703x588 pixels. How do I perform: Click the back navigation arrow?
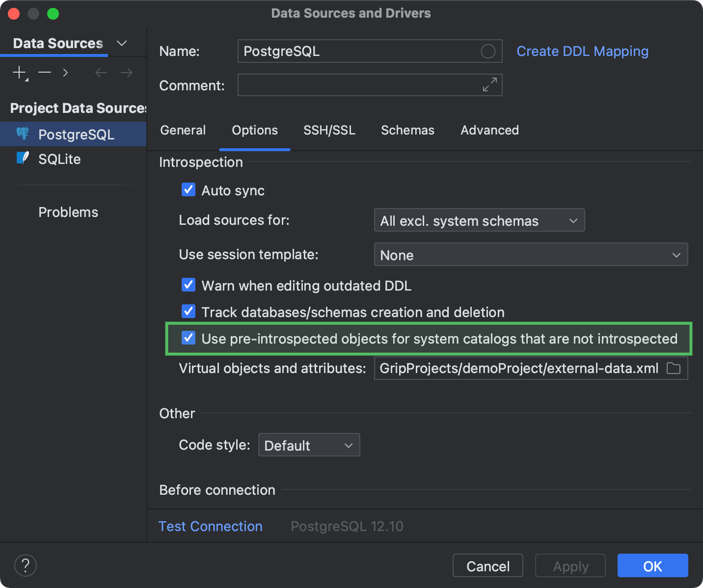click(x=101, y=72)
